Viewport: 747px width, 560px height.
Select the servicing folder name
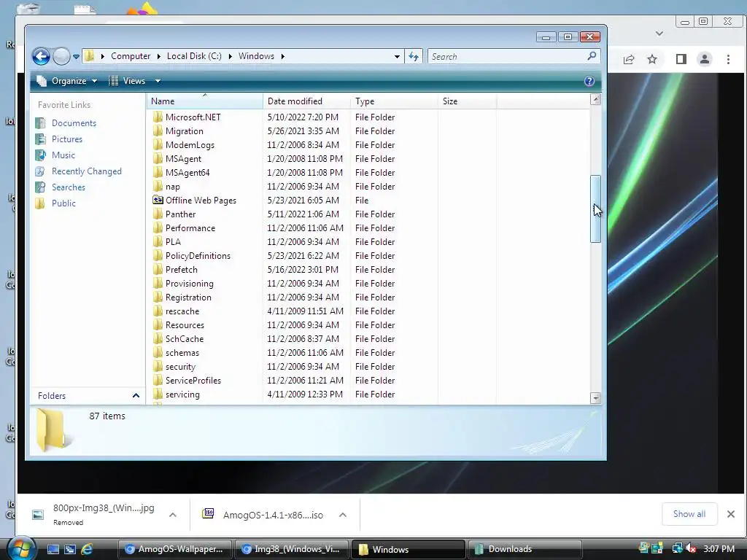tap(182, 394)
